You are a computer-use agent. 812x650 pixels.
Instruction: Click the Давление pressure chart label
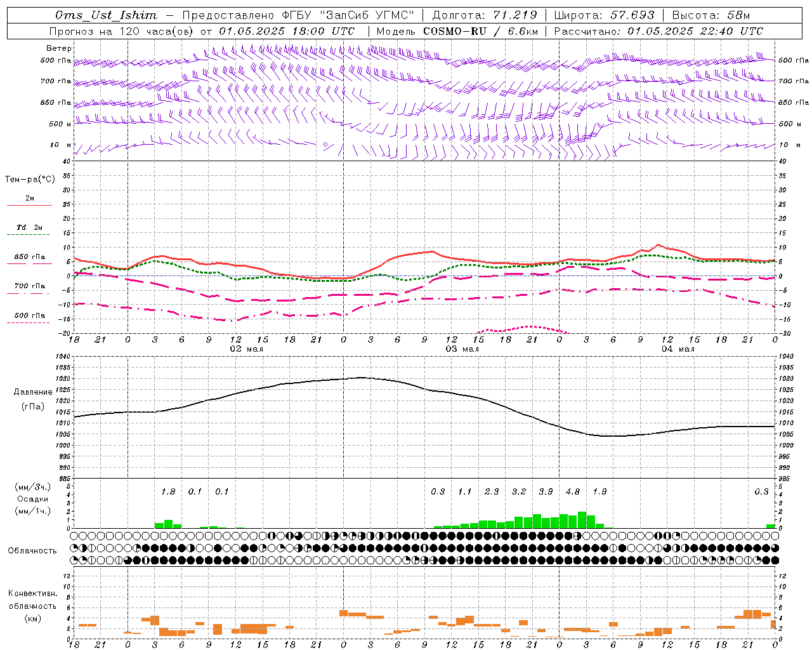tap(33, 392)
